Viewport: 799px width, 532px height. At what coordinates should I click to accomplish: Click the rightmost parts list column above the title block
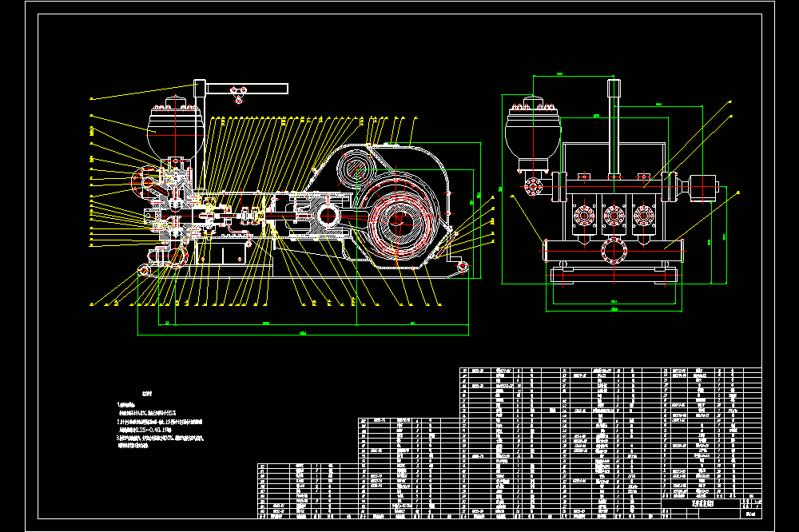pos(712,433)
